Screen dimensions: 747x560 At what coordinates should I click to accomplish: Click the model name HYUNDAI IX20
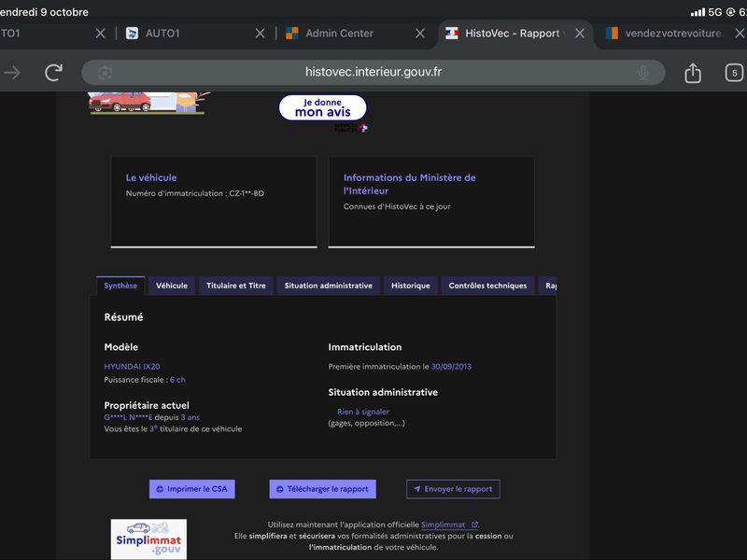[x=132, y=366]
